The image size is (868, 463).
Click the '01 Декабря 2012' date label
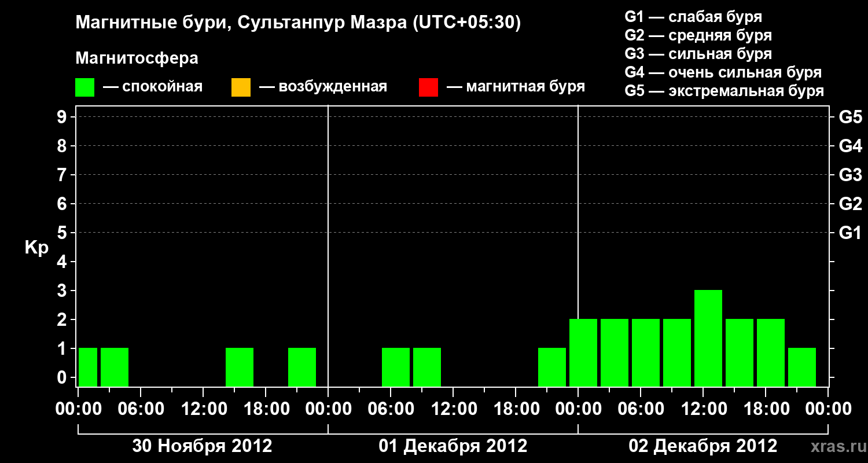pos(453,446)
